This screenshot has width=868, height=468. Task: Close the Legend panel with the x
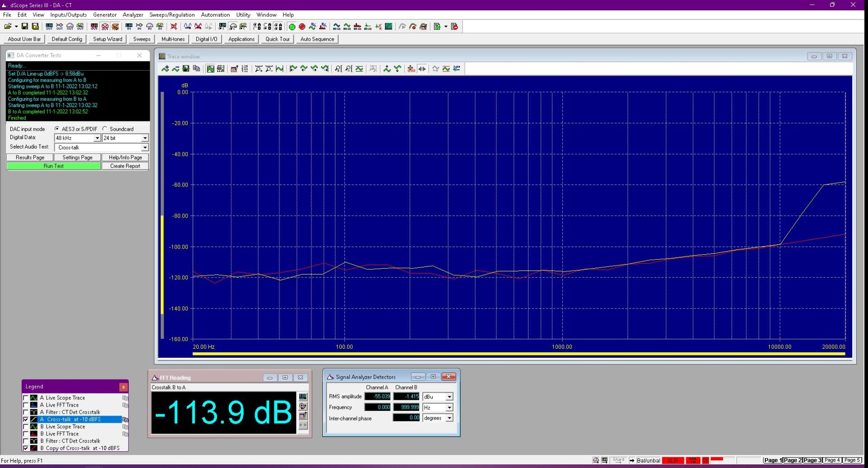point(123,387)
